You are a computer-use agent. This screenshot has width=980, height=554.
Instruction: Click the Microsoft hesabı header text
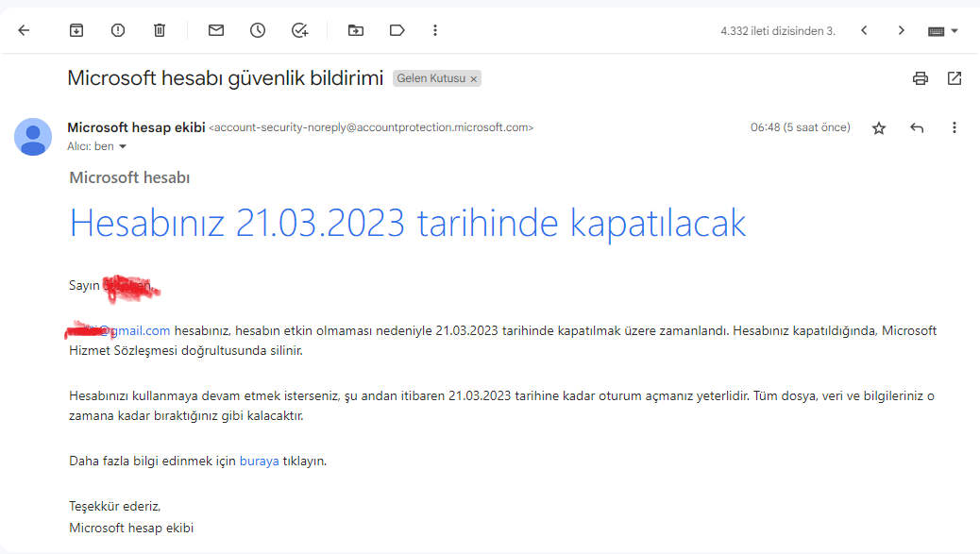[129, 177]
